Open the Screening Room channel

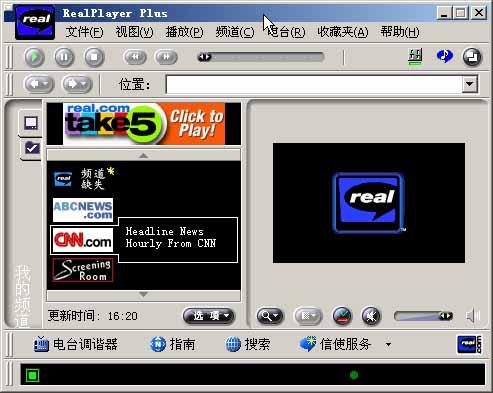pos(83,270)
